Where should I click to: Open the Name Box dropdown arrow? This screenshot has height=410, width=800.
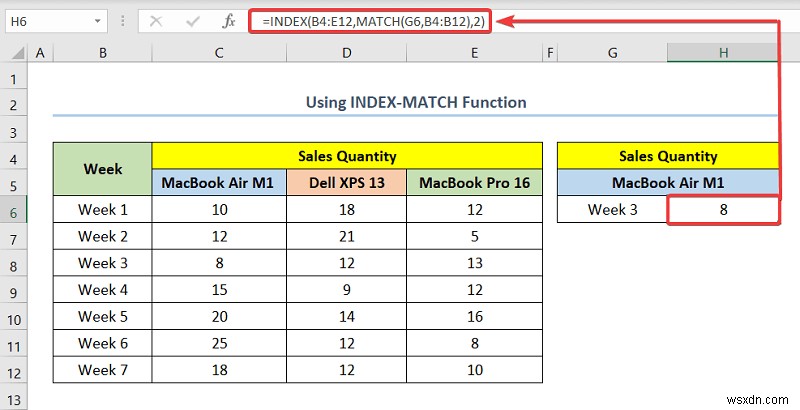pyautogui.click(x=97, y=21)
